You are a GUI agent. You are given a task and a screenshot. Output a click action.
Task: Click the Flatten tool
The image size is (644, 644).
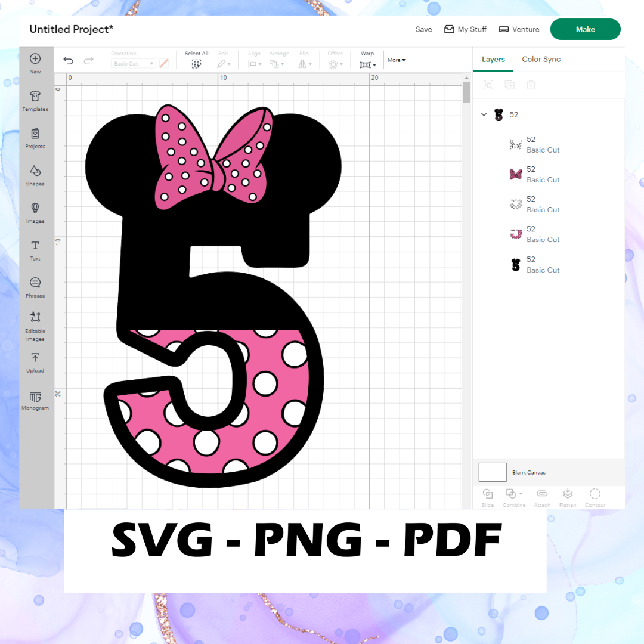point(568,497)
